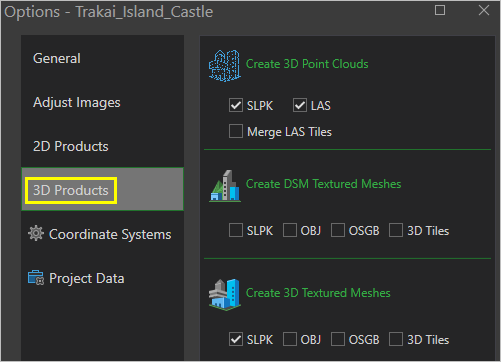Enable SLPK for DSM Textured Meshes
The height and width of the screenshot is (362, 501).
(x=236, y=230)
